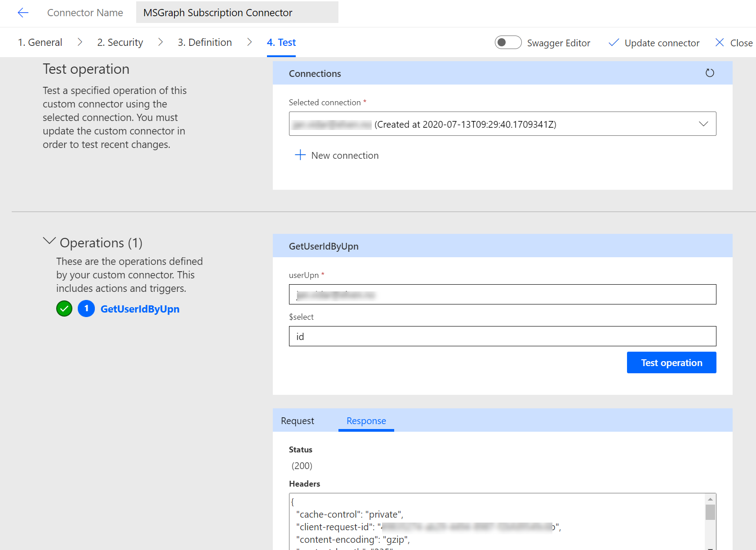Click the "cache-control": "private" header line

click(350, 514)
